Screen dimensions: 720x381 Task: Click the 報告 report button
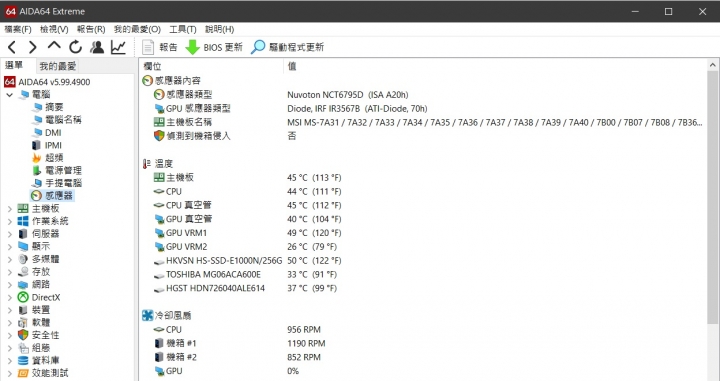159,47
